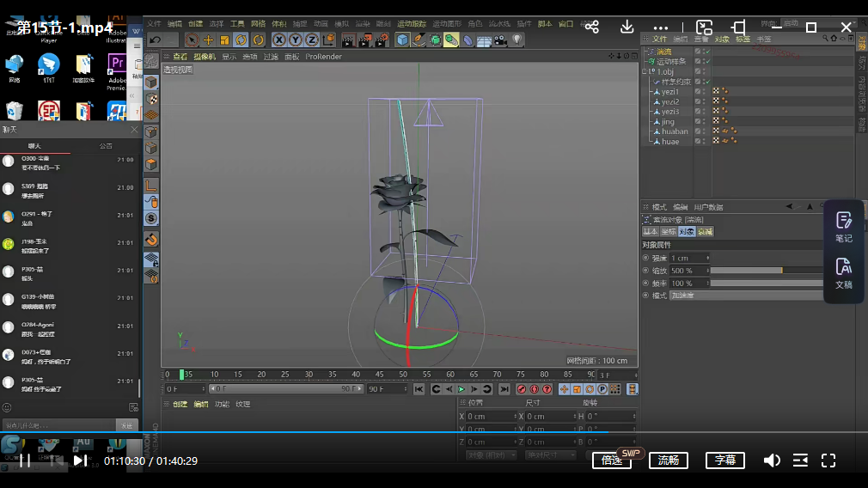Adjust the 缩放 500% slider
The image size is (868, 488).
(x=766, y=271)
